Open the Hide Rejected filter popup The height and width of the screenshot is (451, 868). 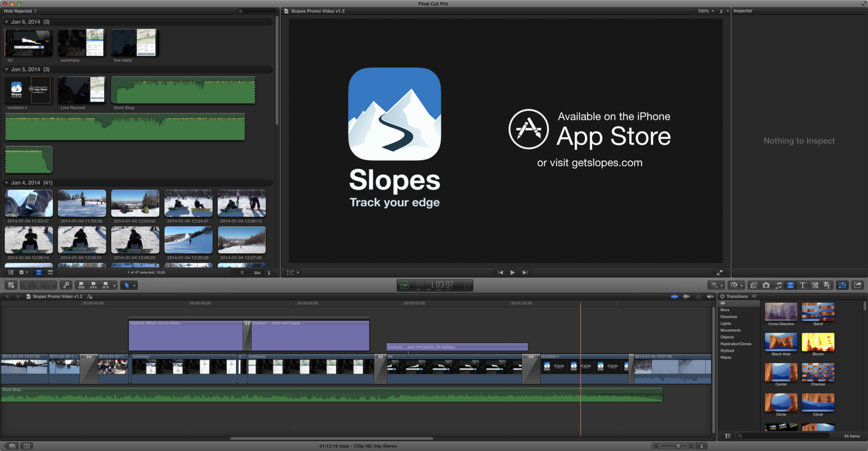[20, 11]
